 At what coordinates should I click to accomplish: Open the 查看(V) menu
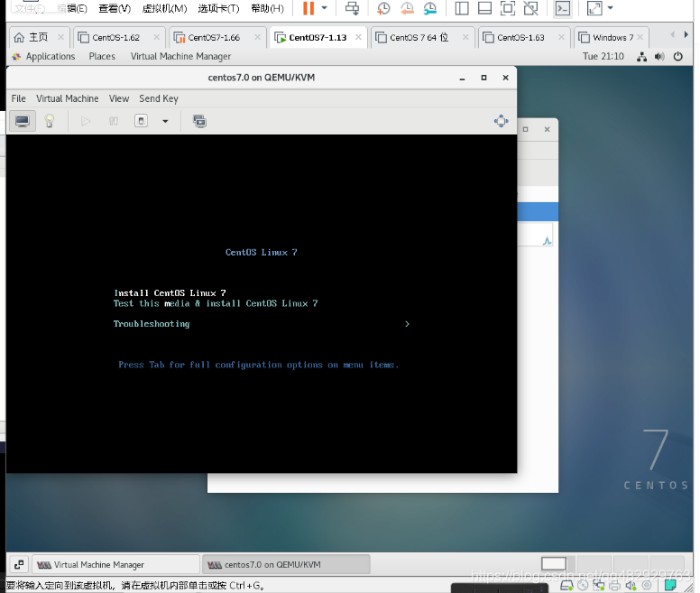[x=115, y=8]
